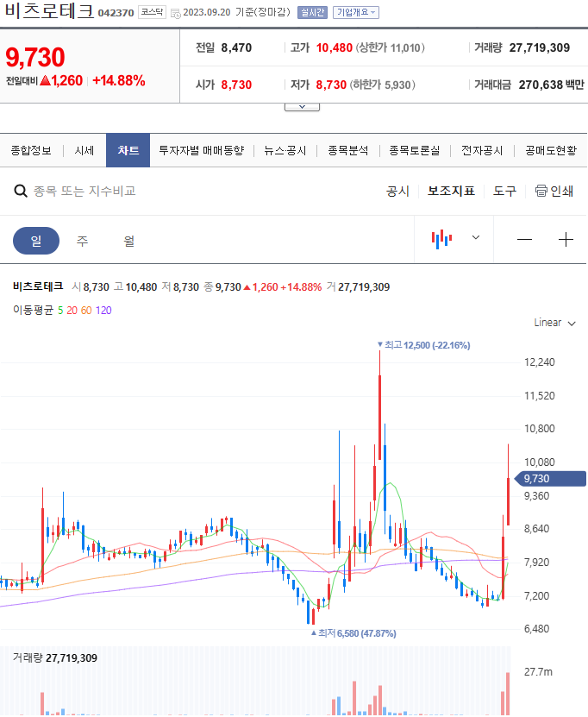The height and width of the screenshot is (717, 588).
Task: Select the 차트 tab
Action: pyautogui.click(x=128, y=150)
